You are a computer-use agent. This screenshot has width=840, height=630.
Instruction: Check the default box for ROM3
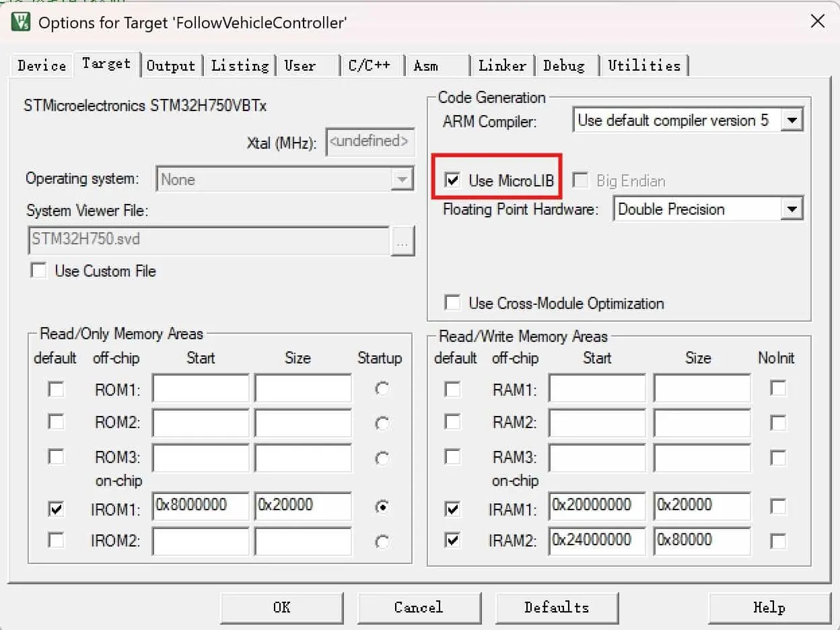tap(57, 457)
